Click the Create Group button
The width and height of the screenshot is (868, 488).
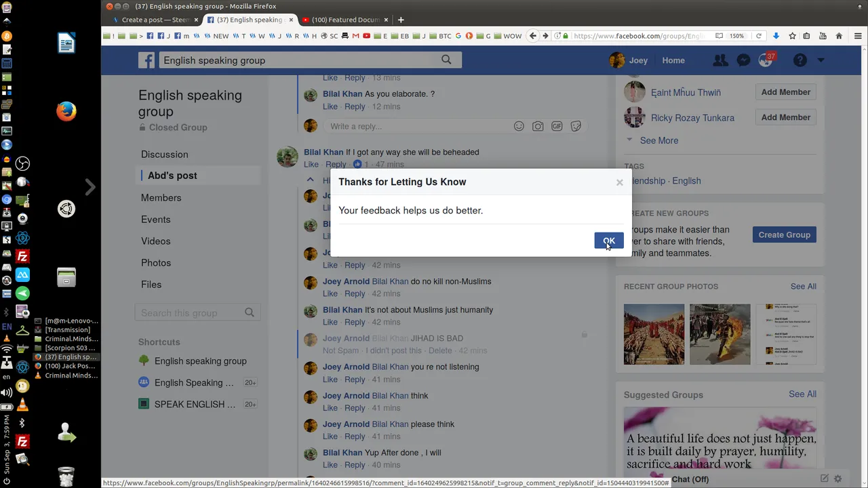[784, 235]
